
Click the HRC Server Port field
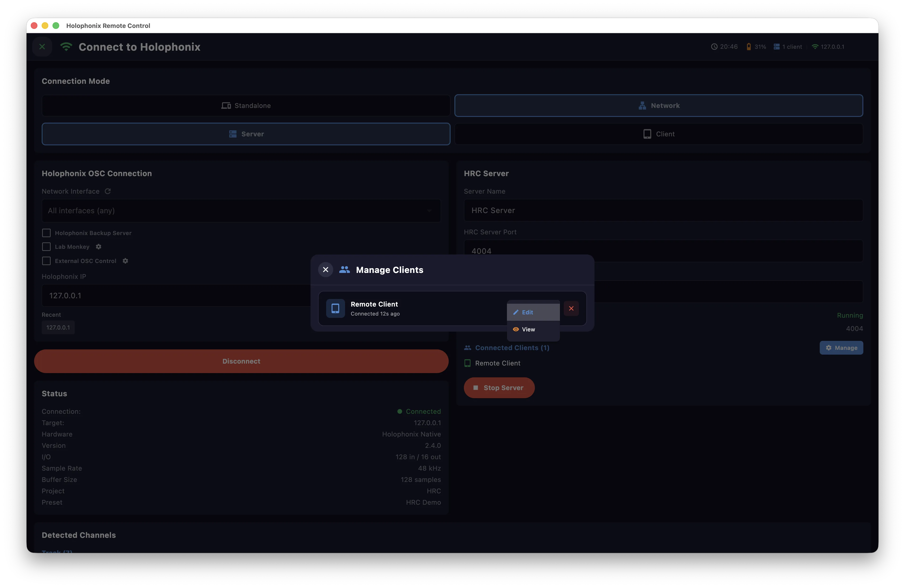tap(663, 251)
